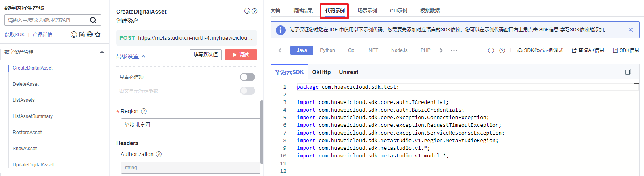Select the PHP language tab
This screenshot has height=176, width=644.
click(x=425, y=50)
